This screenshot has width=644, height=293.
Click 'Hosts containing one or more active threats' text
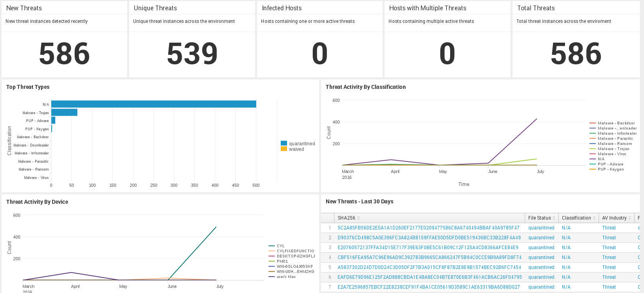point(308,21)
